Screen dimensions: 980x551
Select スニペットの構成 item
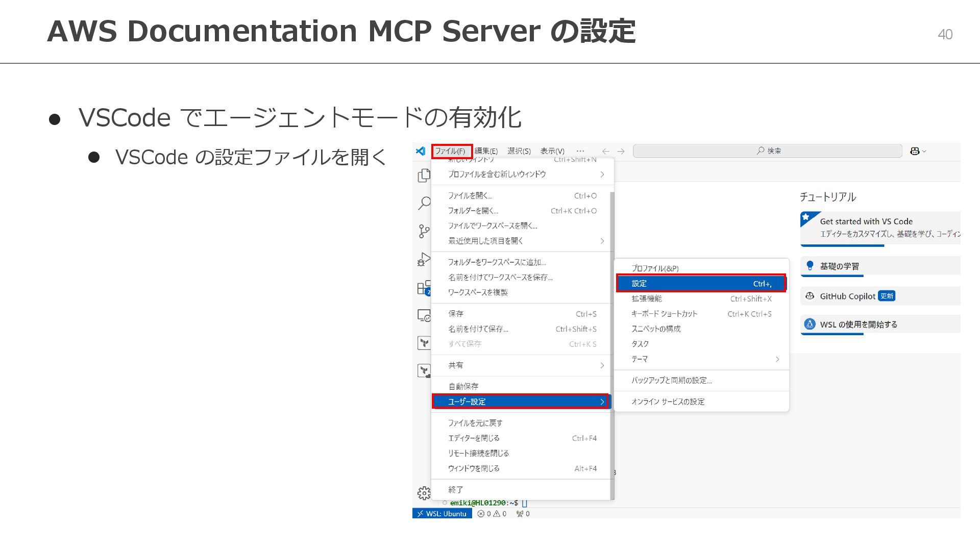pyautogui.click(x=701, y=329)
